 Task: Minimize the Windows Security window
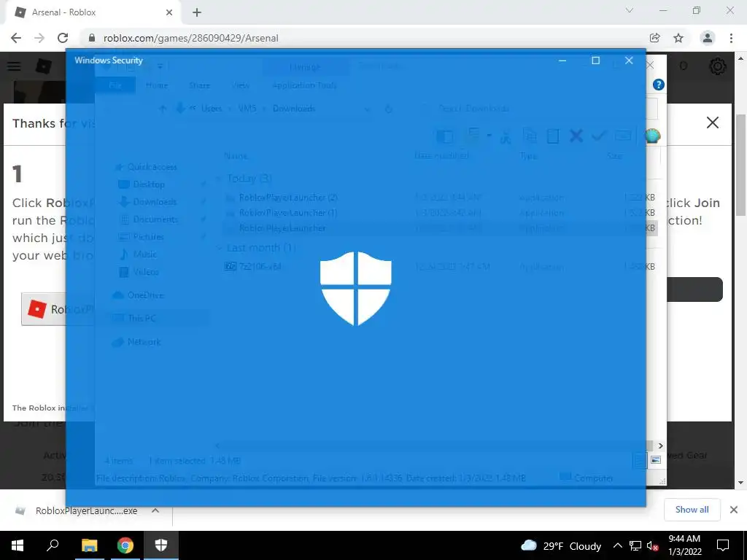pos(562,61)
